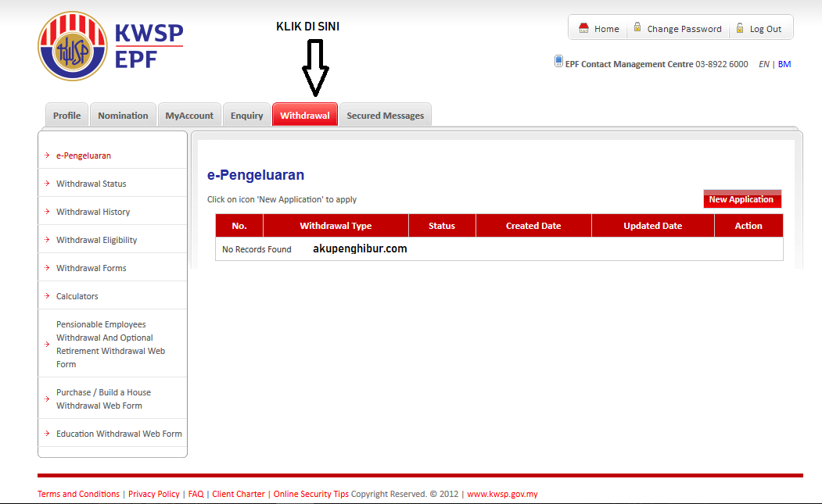Click the Withdrawal Type column header
Viewport: 822px width, 504px height.
click(336, 226)
